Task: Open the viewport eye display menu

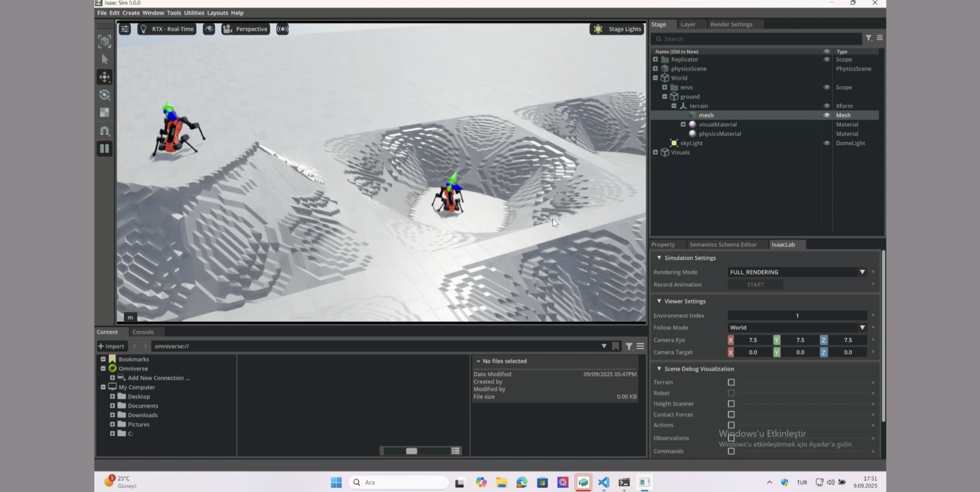Action: point(209,29)
